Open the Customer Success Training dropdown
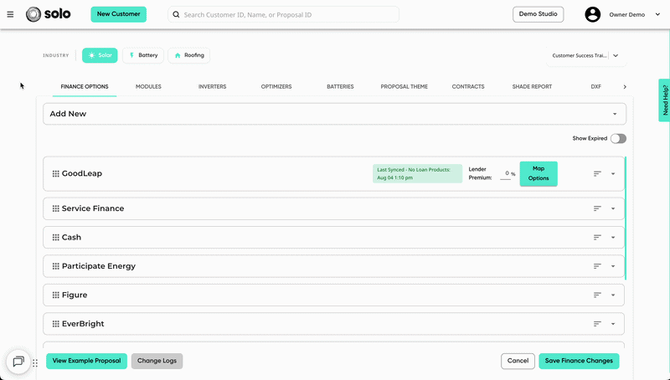Screen dimensions: 670x380 click(x=586, y=56)
